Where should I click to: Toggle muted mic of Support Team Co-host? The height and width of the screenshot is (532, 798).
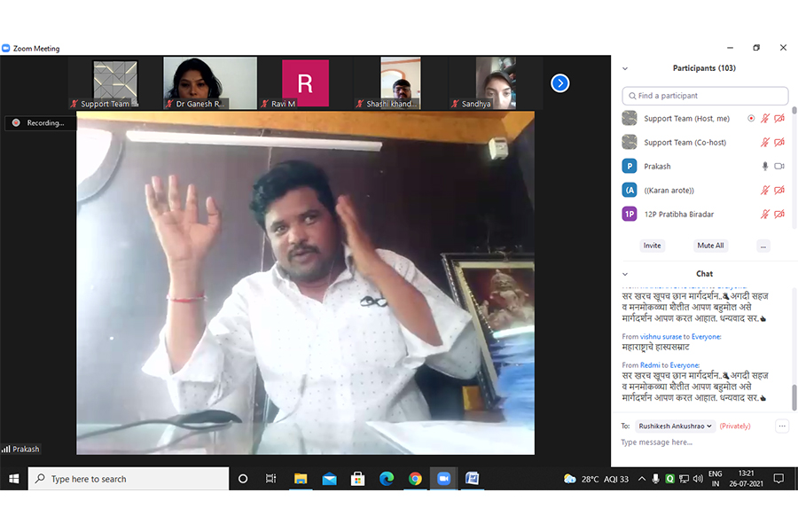(765, 143)
